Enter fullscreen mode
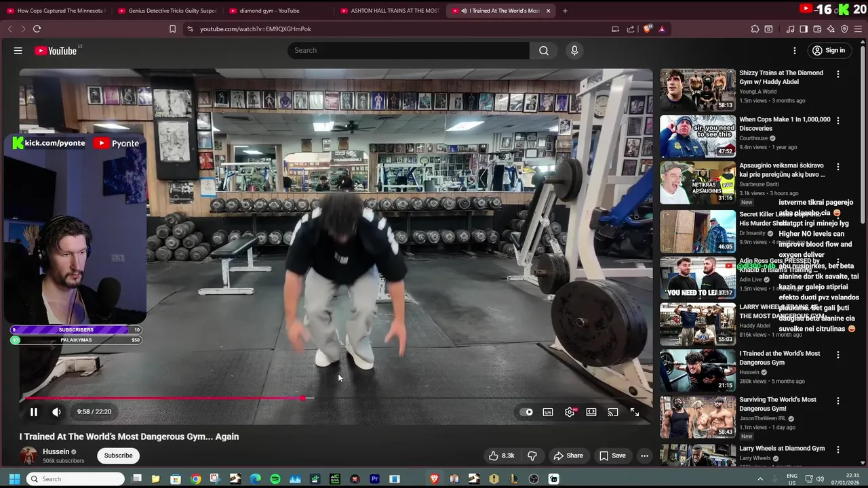 click(x=635, y=412)
